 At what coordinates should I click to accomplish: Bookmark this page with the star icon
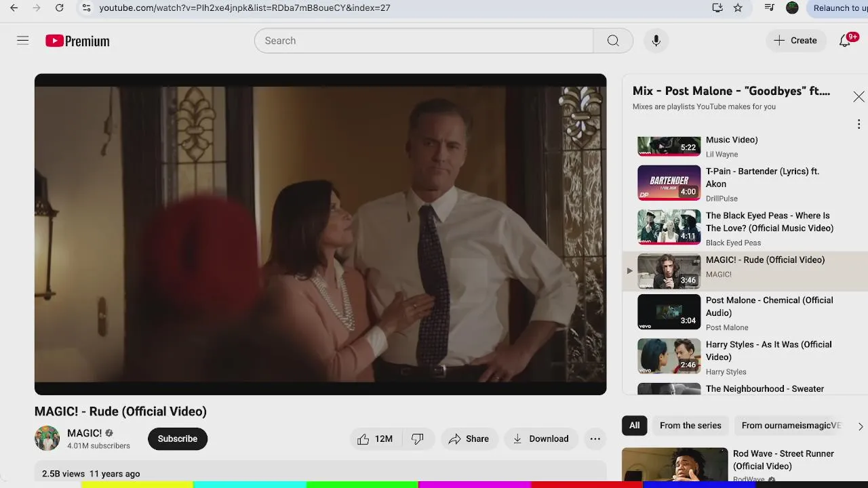coord(738,8)
